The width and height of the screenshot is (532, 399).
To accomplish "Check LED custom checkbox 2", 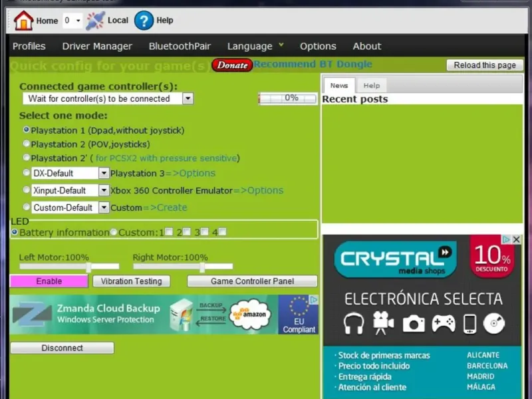I will coord(187,231).
